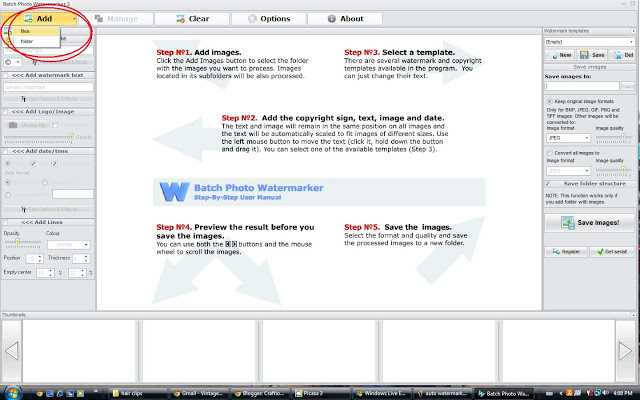Viewport: 640px width, 400px height.
Task: Open Text Options & Effects under watermark text
Action: click(x=48, y=99)
